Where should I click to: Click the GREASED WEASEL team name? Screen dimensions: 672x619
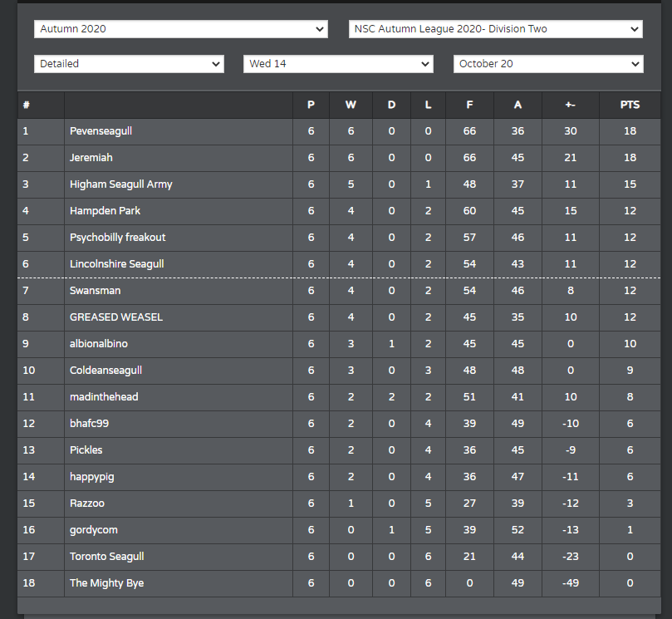pyautogui.click(x=116, y=317)
